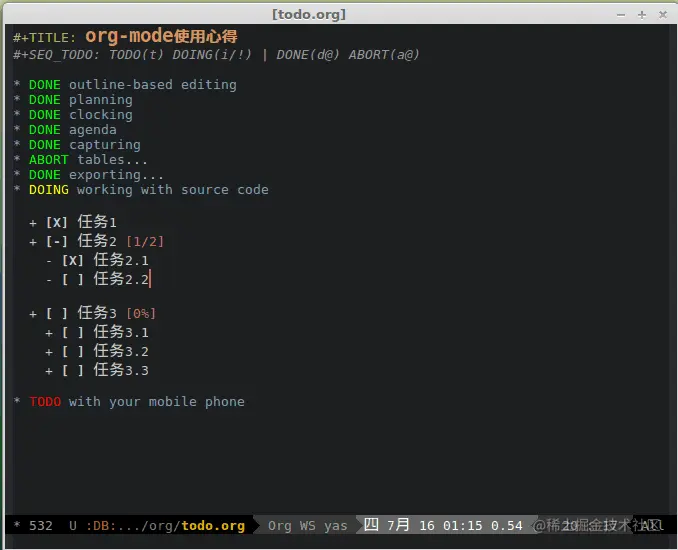Click the WS minor mode indicator
This screenshot has height=550, width=678.
click(307, 526)
